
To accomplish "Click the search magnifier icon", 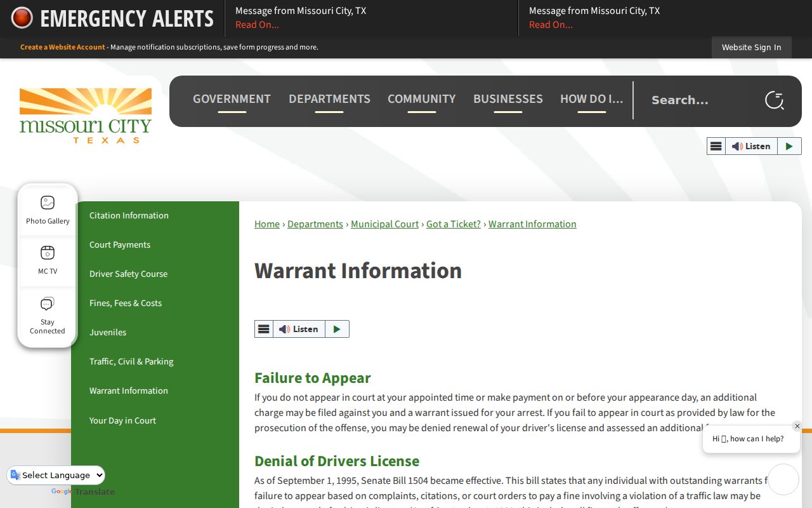I will 774,100.
